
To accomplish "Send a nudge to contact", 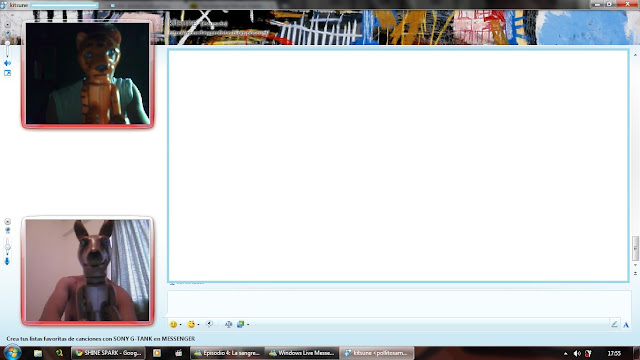I will (x=209, y=324).
